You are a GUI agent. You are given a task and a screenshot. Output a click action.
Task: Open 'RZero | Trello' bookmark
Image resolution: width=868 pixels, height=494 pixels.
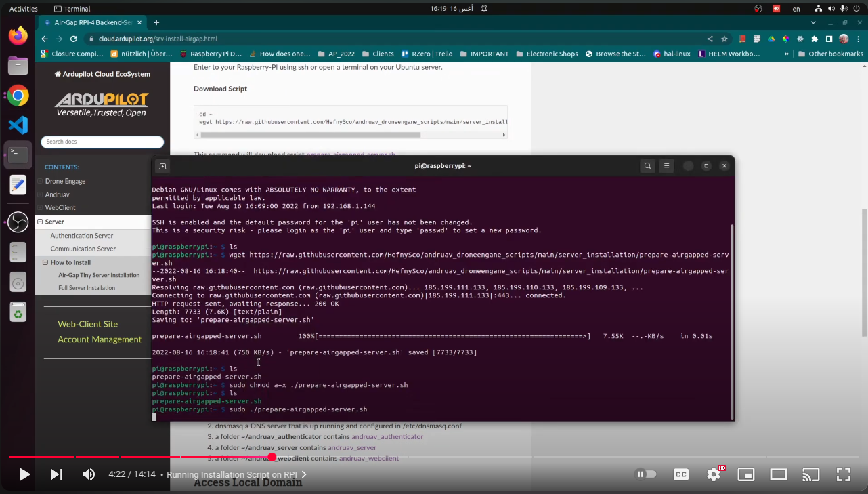[x=427, y=54]
